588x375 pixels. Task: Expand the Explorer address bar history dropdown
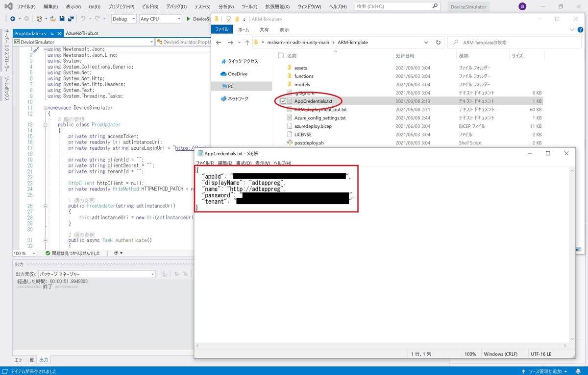click(427, 42)
